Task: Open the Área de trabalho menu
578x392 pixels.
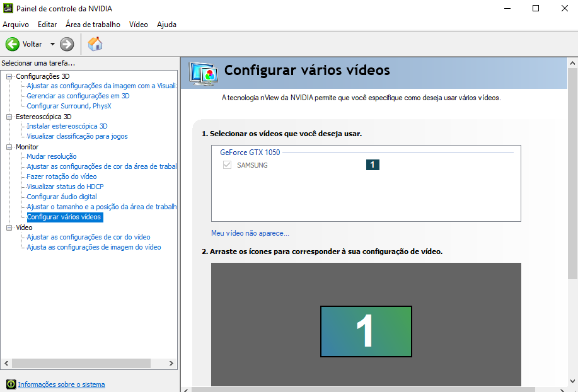Action: click(x=93, y=25)
